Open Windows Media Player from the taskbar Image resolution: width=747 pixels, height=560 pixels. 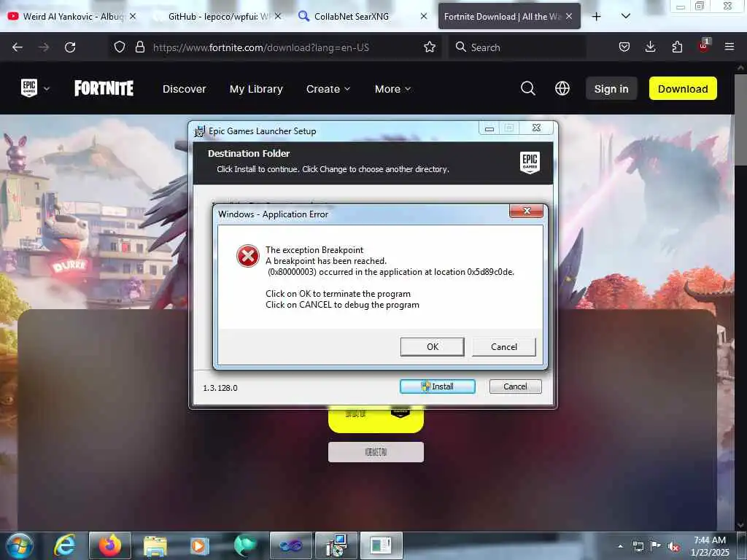200,545
